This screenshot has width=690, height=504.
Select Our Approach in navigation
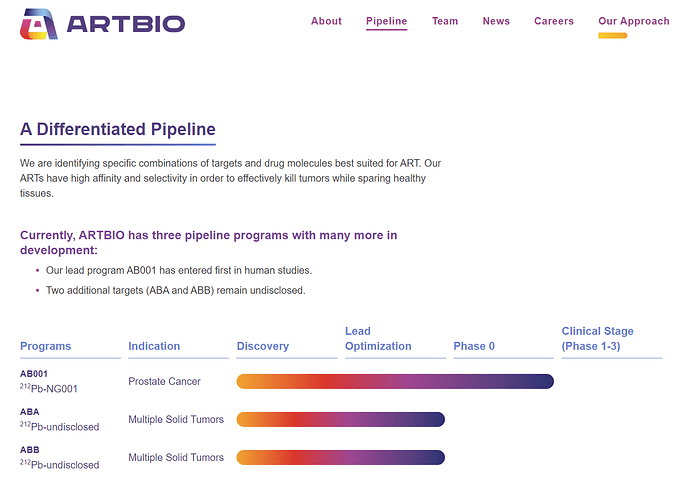(634, 21)
